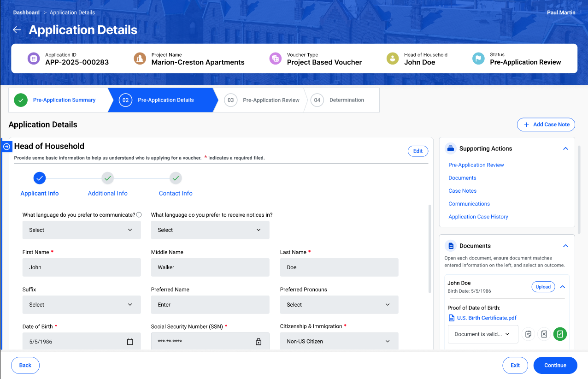Viewport: 588px width, 379px height.
Task: Select the Contact Info step circle
Action: [x=176, y=178]
